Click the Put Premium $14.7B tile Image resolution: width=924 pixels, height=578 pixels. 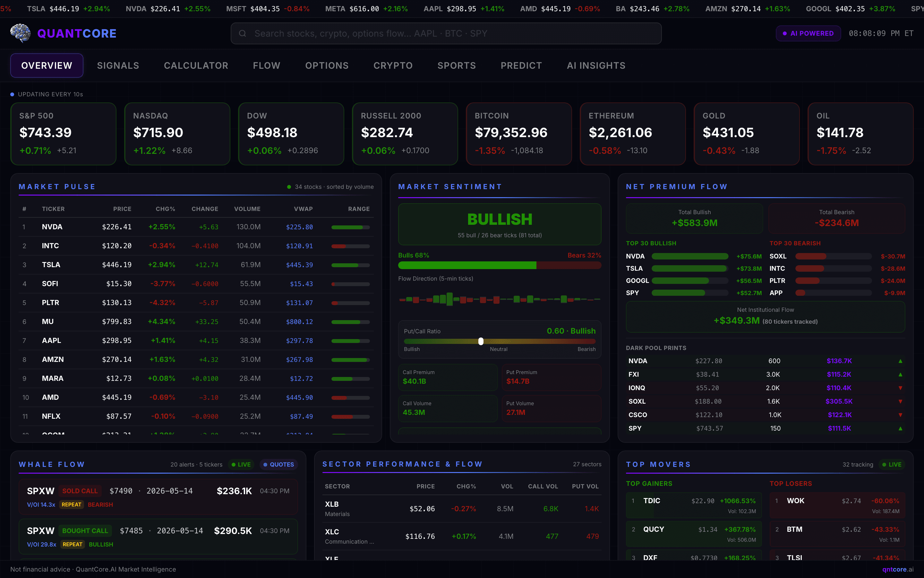[551, 377]
